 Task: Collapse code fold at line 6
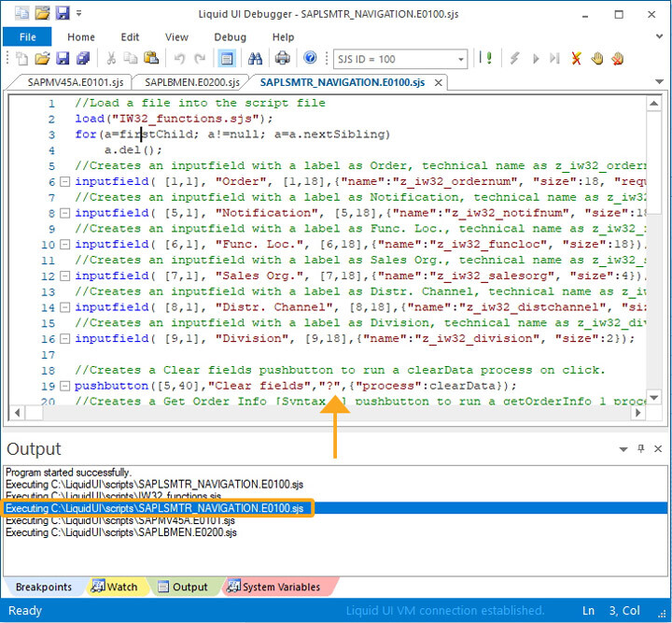pyautogui.click(x=64, y=182)
